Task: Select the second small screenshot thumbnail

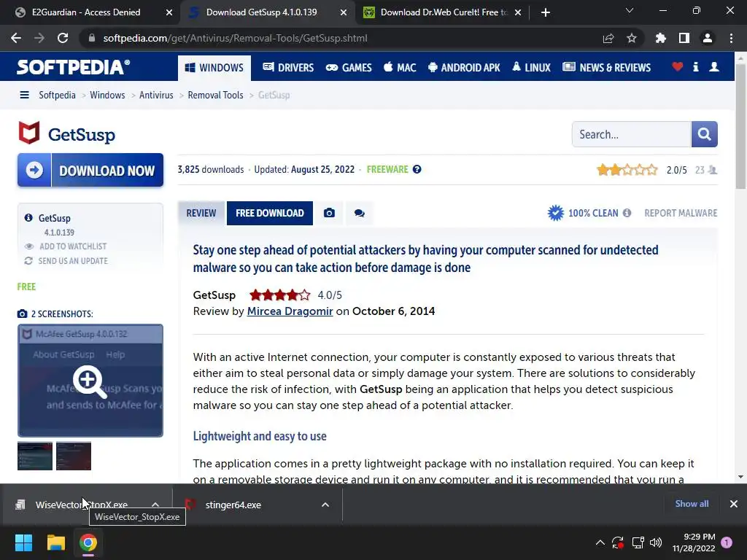Action: (74, 456)
